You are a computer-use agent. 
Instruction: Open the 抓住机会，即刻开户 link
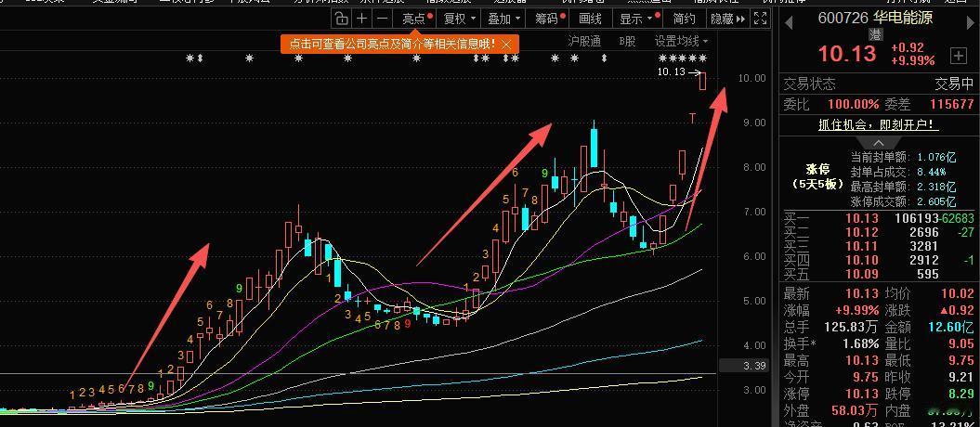[879, 125]
